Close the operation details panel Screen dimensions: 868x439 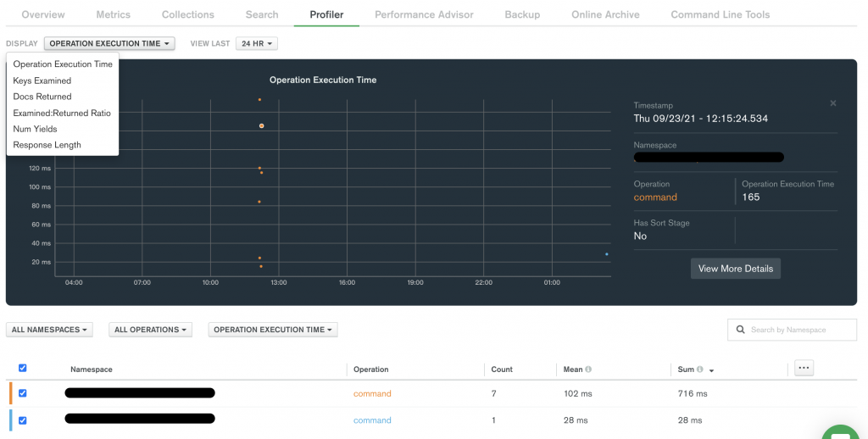click(x=832, y=103)
